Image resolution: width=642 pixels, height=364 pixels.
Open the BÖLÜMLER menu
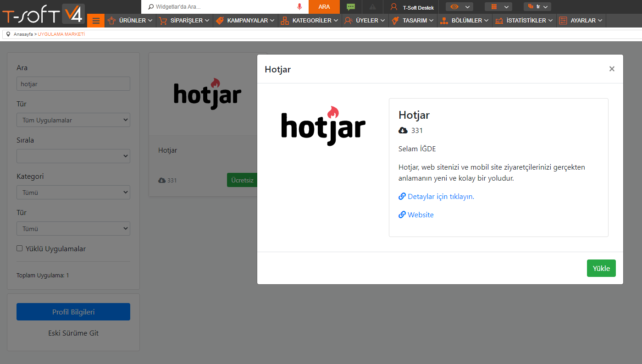tap(465, 21)
